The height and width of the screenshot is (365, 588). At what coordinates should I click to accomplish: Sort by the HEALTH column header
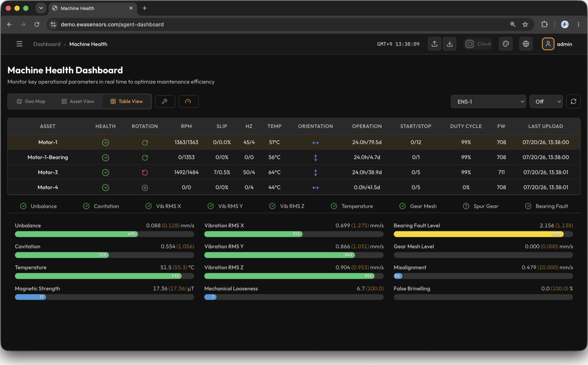point(105,126)
